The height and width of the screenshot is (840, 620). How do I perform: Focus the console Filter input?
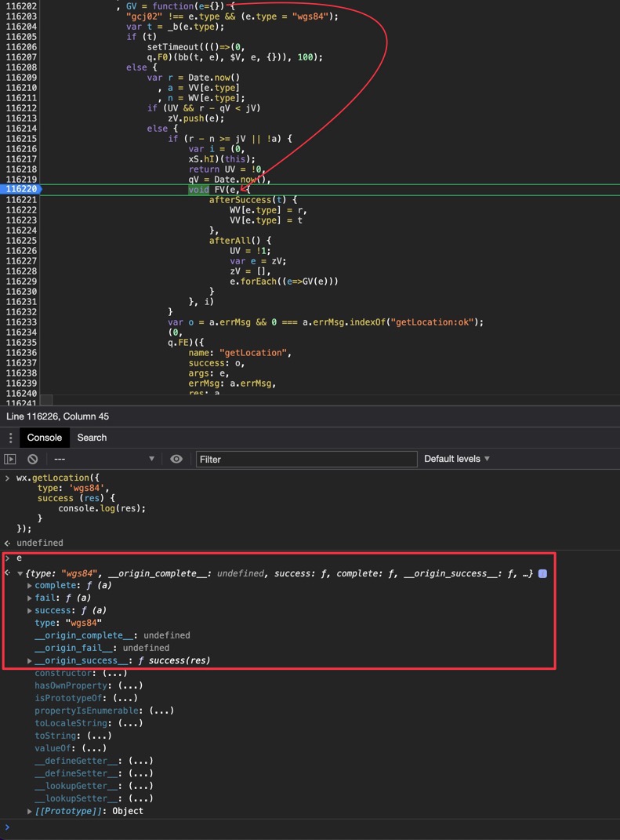pyautogui.click(x=306, y=459)
